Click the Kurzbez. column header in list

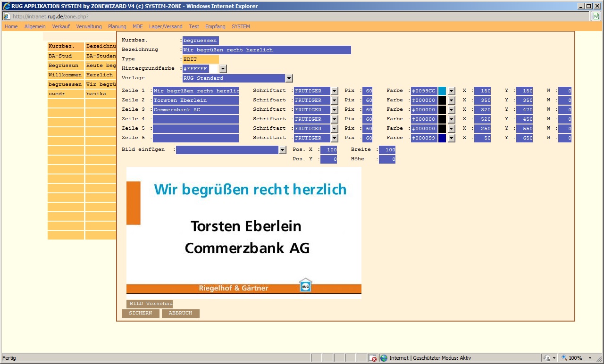click(66, 47)
